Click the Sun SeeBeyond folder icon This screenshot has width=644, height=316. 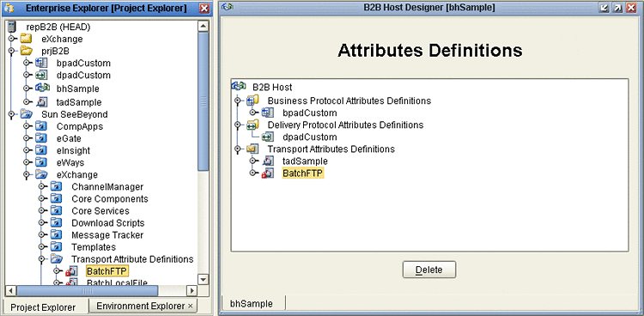coord(26,114)
